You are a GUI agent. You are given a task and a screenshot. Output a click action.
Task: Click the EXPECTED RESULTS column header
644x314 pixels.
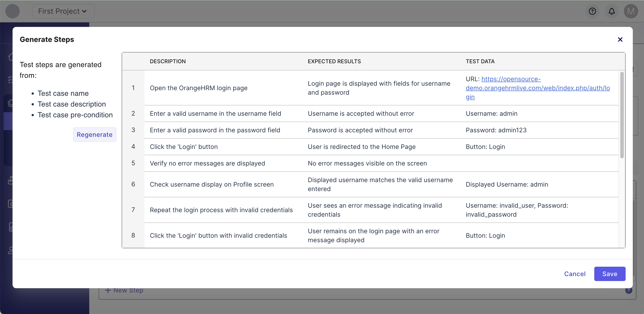(334, 61)
